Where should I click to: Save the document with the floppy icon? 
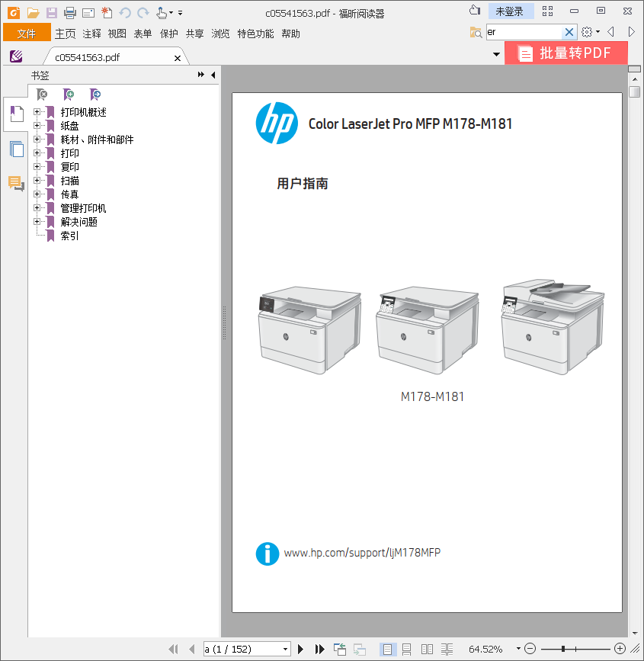point(51,13)
